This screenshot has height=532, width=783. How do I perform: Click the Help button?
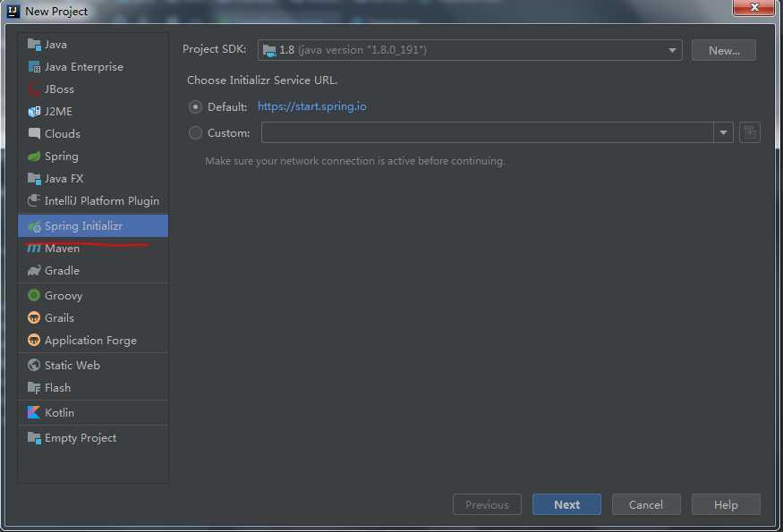point(726,504)
